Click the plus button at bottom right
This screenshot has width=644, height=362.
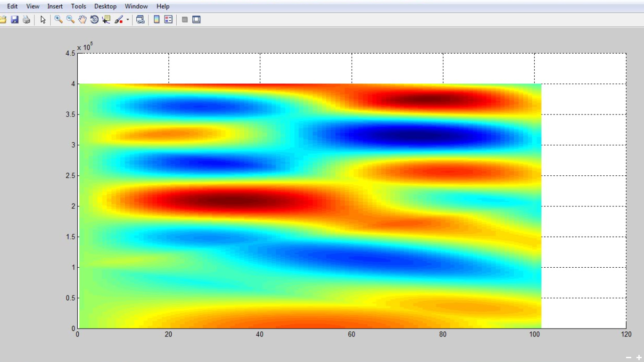tap(639, 358)
